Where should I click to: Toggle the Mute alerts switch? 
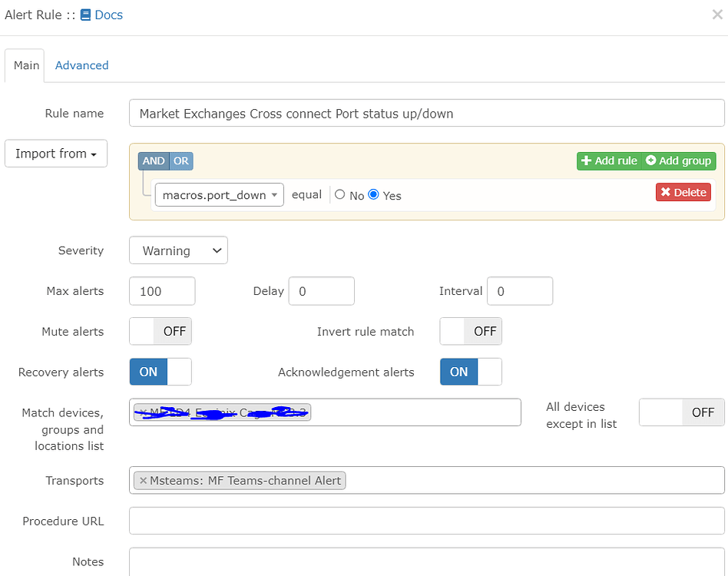click(160, 332)
